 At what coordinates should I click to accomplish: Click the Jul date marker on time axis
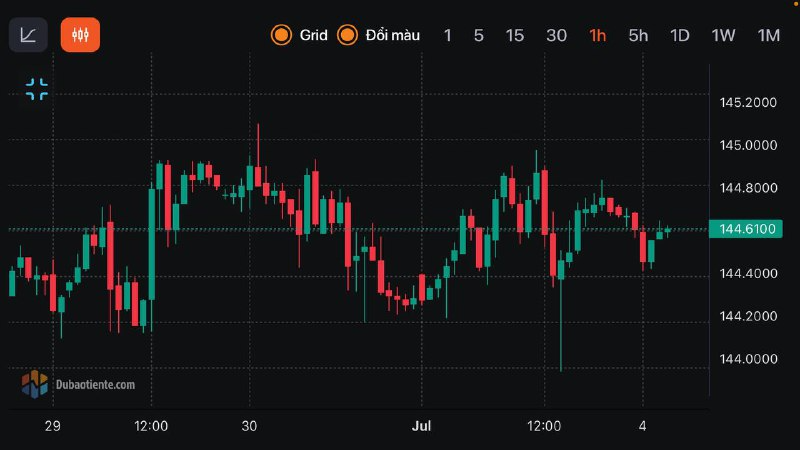coord(423,426)
